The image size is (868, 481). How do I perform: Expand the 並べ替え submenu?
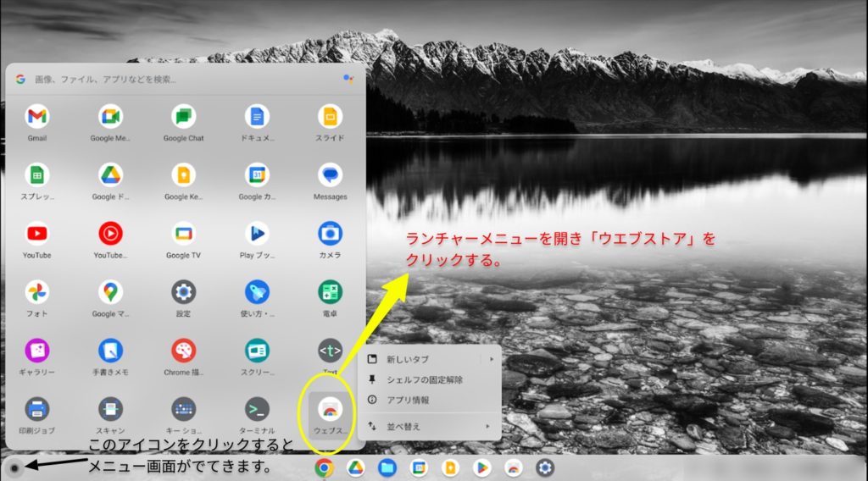pos(487,426)
